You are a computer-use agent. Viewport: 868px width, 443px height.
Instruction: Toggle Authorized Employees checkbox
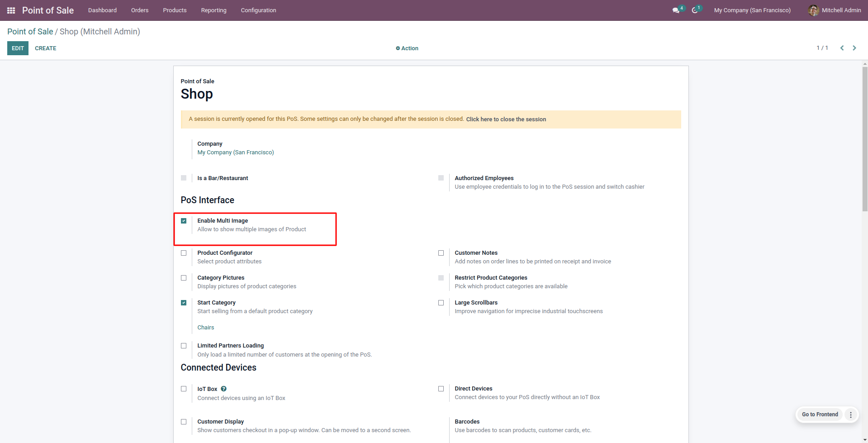pyautogui.click(x=441, y=178)
